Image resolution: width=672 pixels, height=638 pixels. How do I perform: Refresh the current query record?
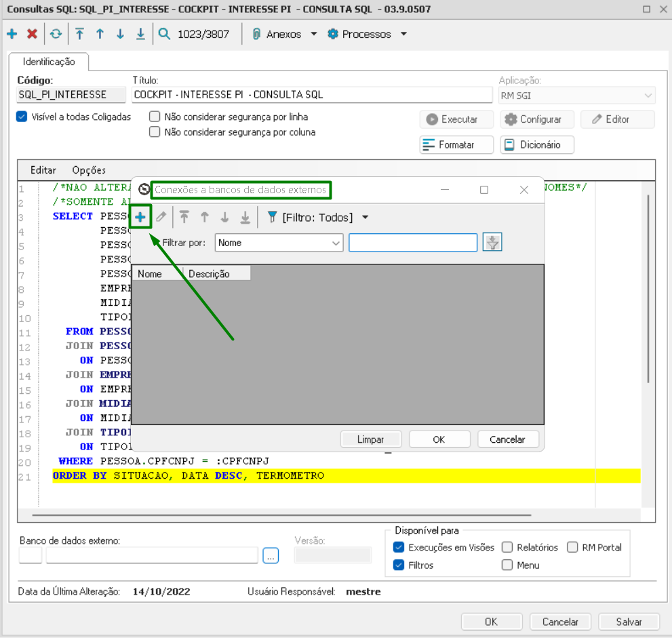coord(56,34)
